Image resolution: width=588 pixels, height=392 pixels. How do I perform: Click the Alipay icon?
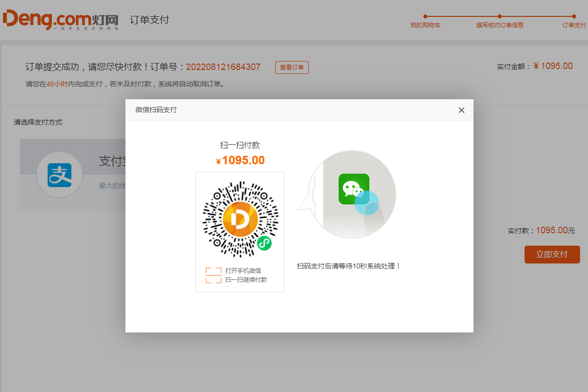click(59, 175)
